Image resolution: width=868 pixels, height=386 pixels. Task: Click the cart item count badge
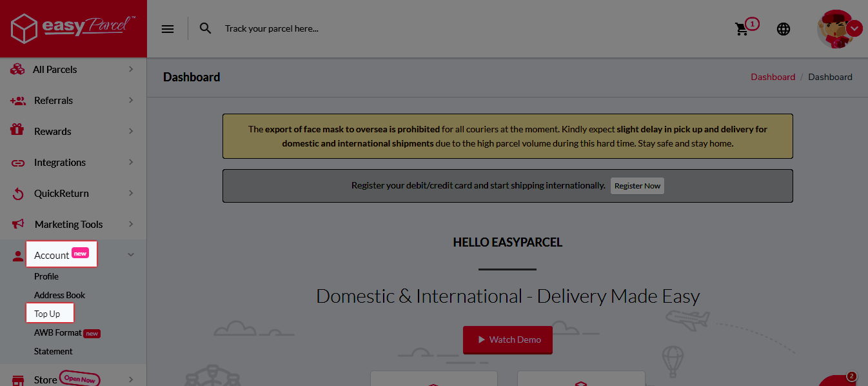[x=752, y=24]
